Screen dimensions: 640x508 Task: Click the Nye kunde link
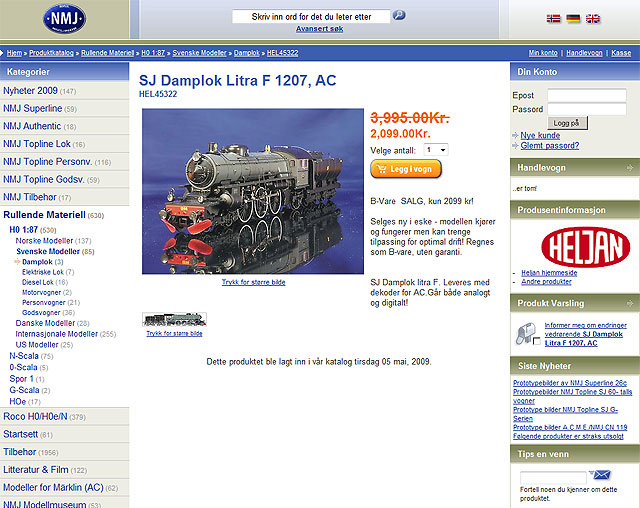[540, 135]
